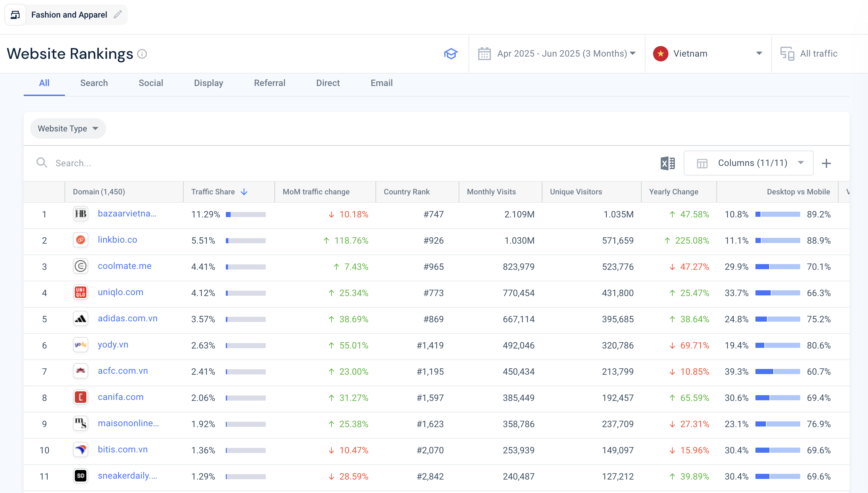Sort by Desktop vs Mobile column header
The height and width of the screenshot is (493, 868).
pos(798,192)
